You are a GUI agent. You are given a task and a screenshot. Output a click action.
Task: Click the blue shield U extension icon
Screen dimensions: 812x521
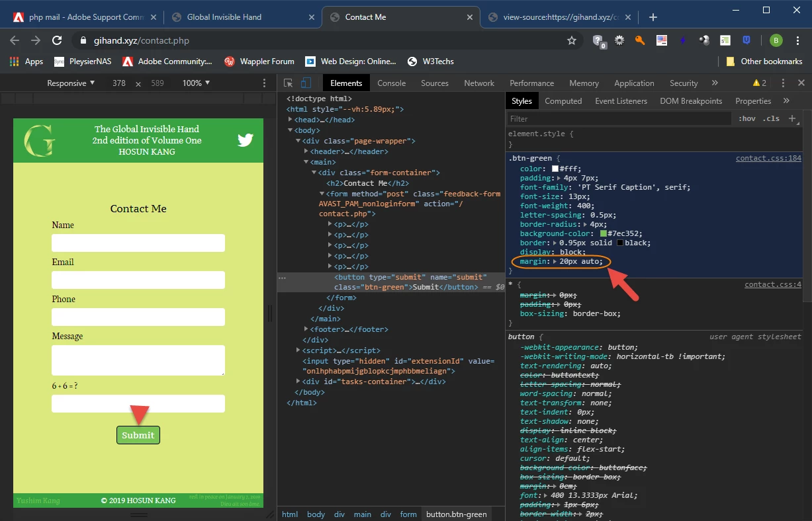[x=746, y=40]
